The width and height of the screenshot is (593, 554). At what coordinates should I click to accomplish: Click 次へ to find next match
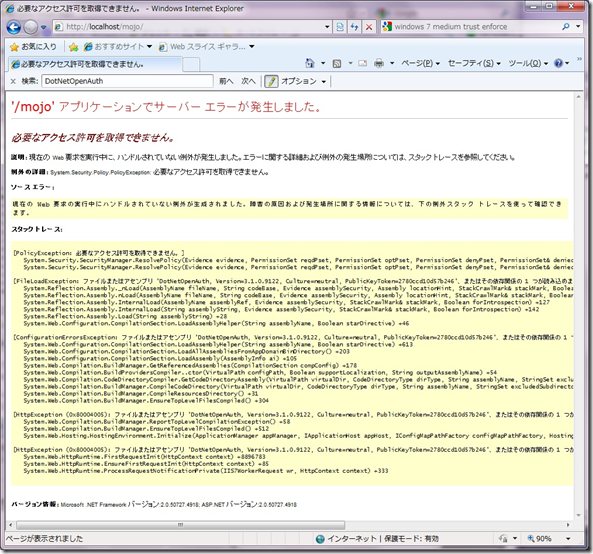[248, 81]
